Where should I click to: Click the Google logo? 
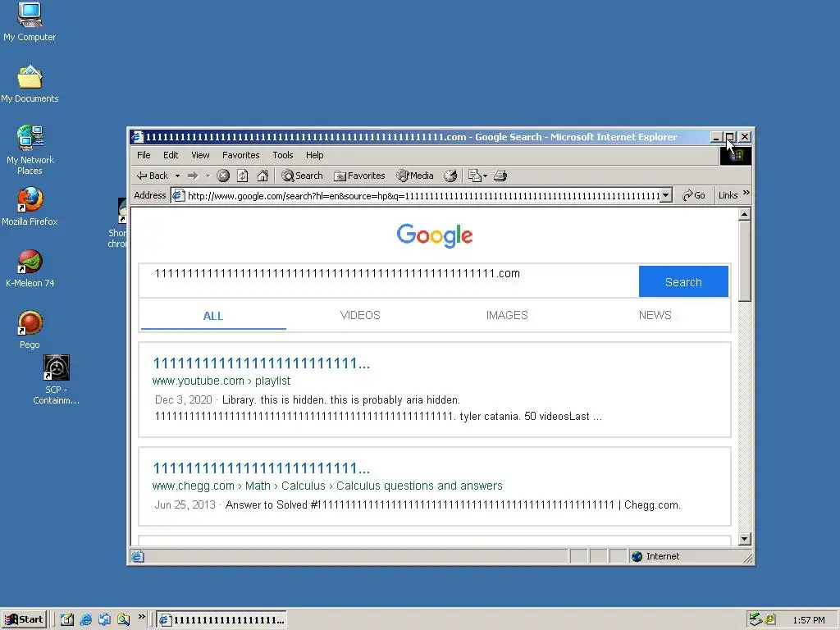435,235
